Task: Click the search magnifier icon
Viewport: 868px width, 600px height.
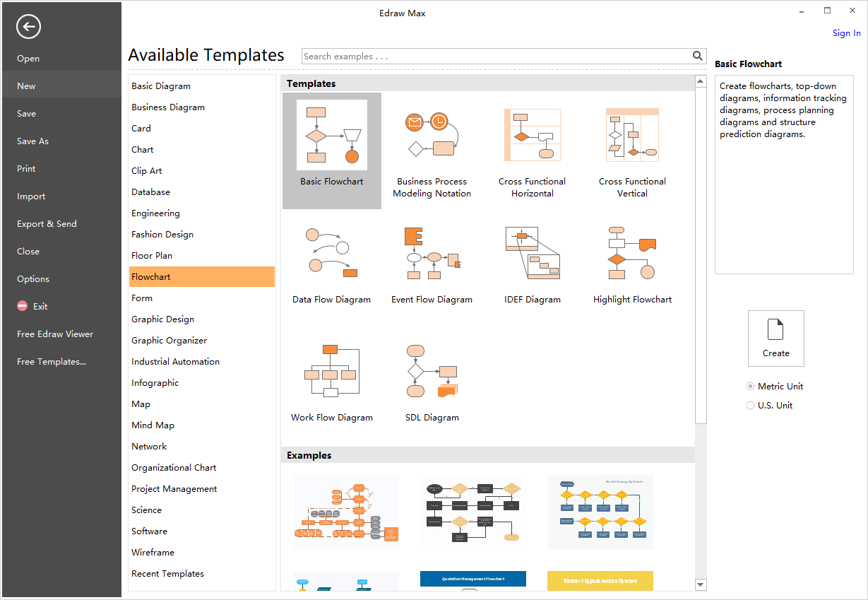Action: [x=698, y=56]
